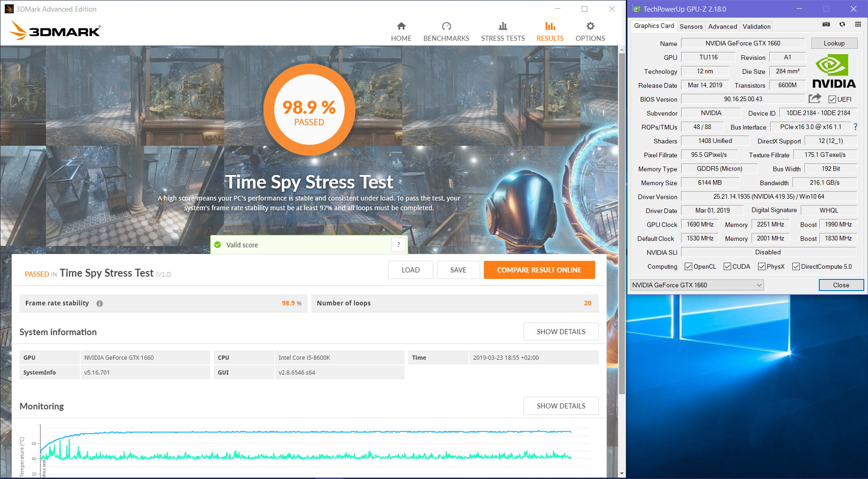Screen dimensions: 868x479
Task: Toggle OpenCL checkbox
Action: 688,266
